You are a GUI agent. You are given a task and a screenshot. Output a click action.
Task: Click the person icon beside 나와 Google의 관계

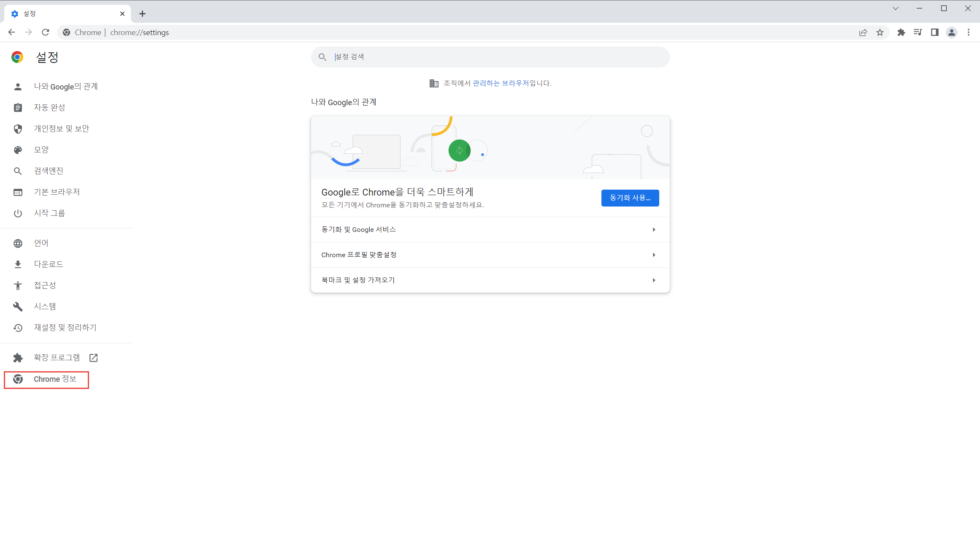tap(18, 87)
